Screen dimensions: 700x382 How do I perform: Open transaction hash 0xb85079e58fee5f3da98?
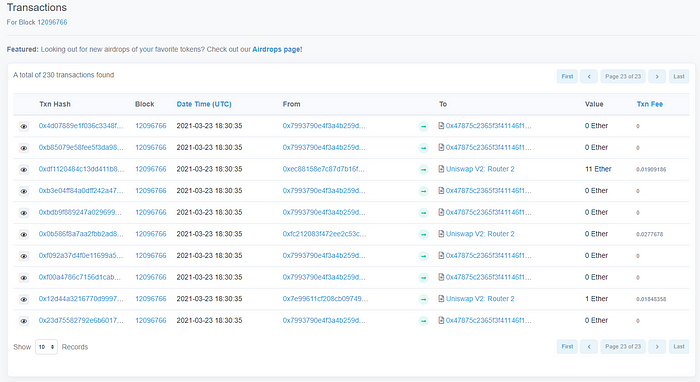[81, 147]
